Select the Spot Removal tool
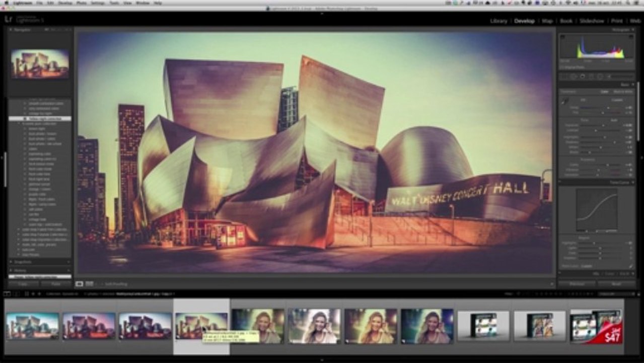 [574, 76]
